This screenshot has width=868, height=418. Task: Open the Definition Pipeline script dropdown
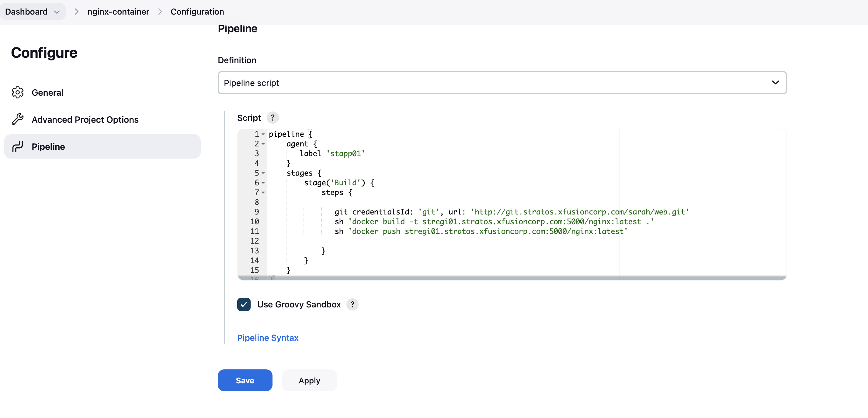tap(502, 82)
